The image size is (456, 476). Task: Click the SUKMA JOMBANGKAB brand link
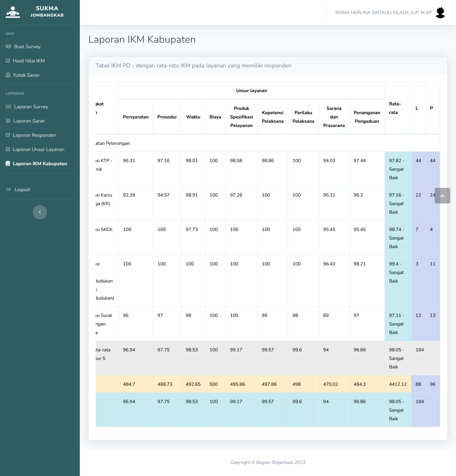tap(47, 11)
